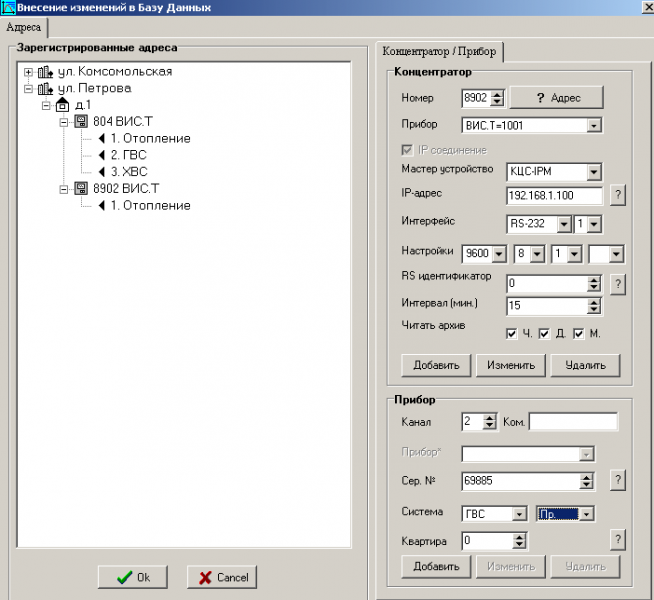This screenshot has width=654, height=600.
Task: Click into the Ком. text field
Action: tap(574, 422)
